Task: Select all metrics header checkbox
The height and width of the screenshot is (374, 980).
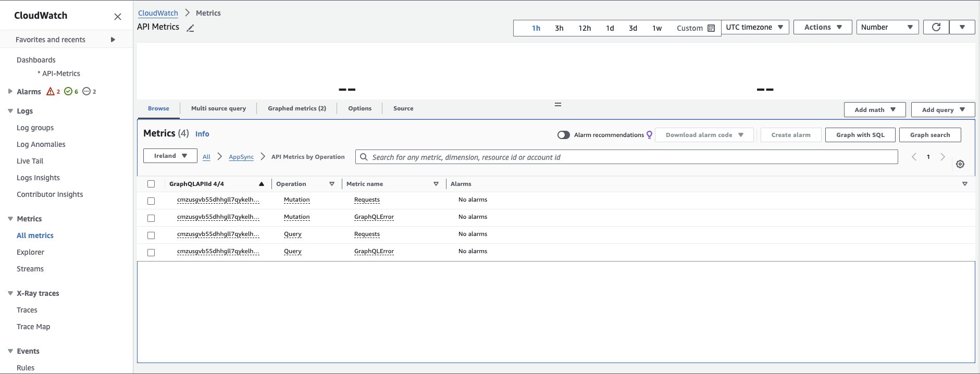Action: [151, 184]
